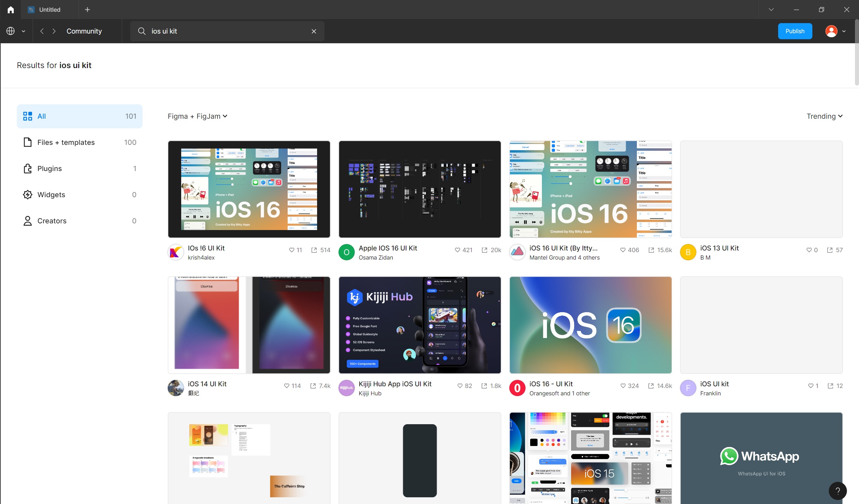Open the help question mark button

click(x=837, y=491)
